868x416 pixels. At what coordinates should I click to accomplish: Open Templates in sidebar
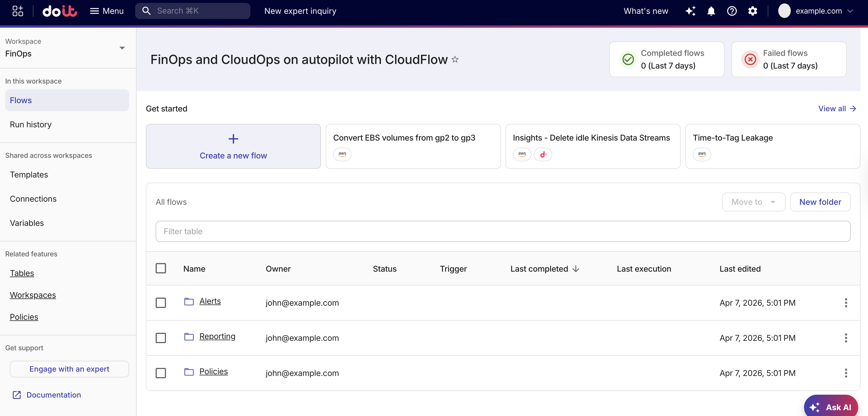[29, 175]
